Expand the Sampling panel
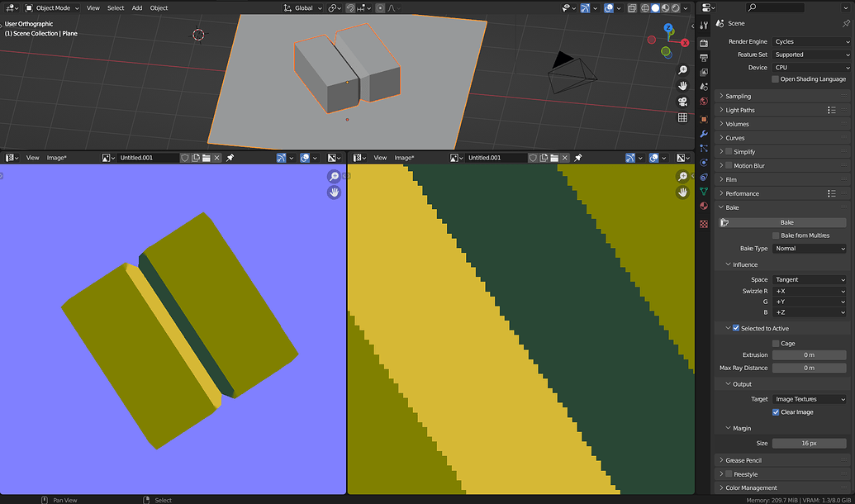855x504 pixels. [x=782, y=96]
